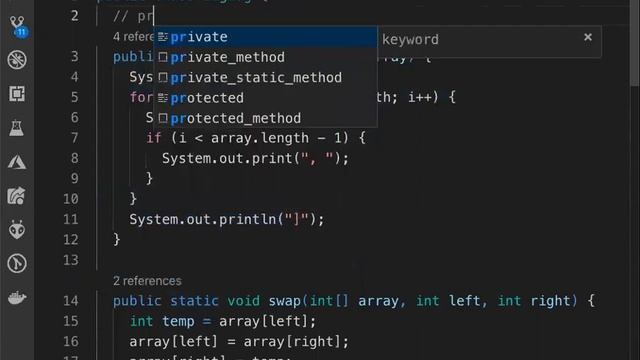Open PlatformIO alien icon in activity bar
This screenshot has width=640, height=360.
[17, 230]
